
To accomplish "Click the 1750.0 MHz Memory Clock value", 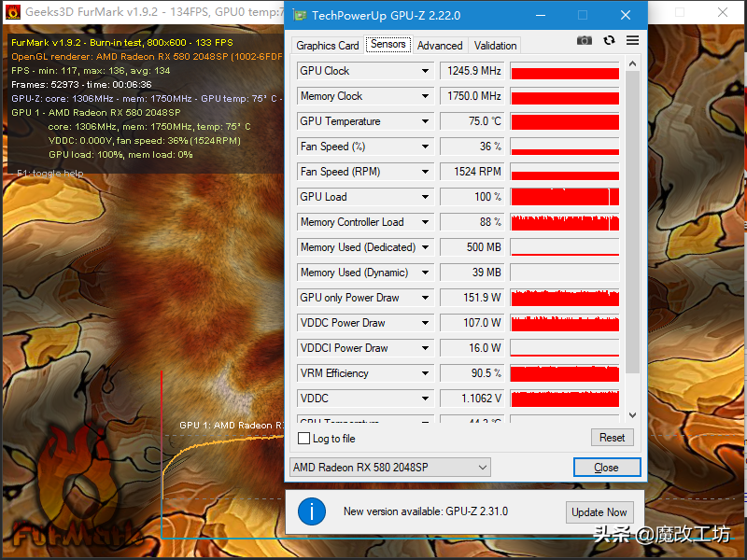I will 472,96.
